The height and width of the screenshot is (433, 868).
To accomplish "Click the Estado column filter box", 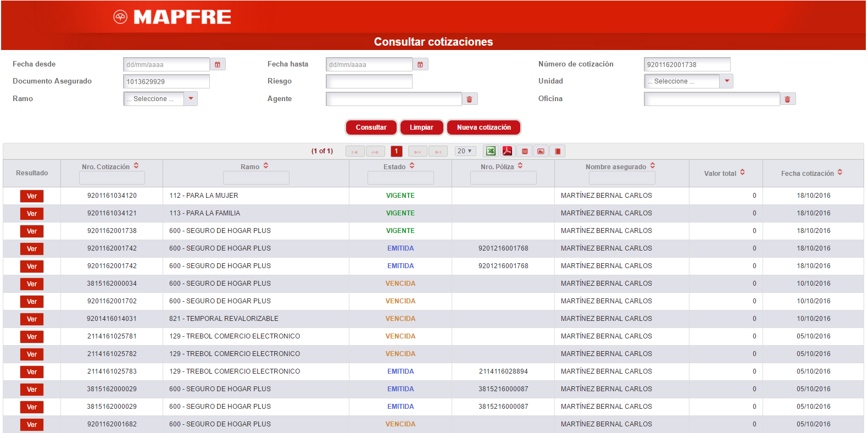I will pos(400,177).
